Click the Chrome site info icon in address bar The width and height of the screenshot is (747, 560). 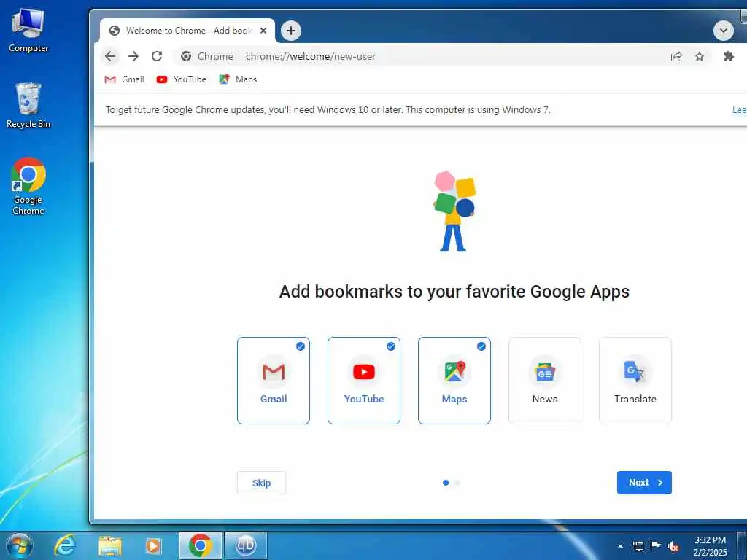186,56
